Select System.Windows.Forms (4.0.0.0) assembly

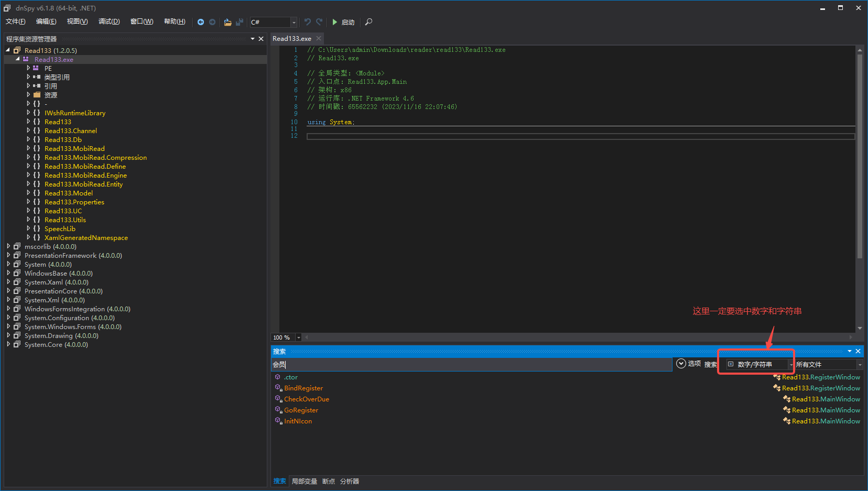73,326
